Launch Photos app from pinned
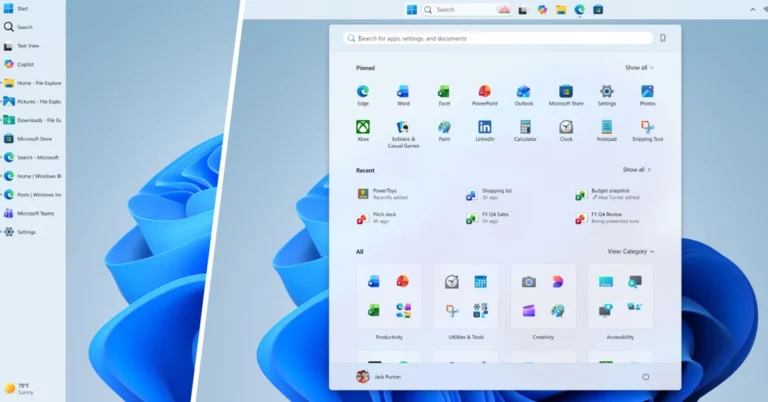The width and height of the screenshot is (768, 402). (647, 95)
